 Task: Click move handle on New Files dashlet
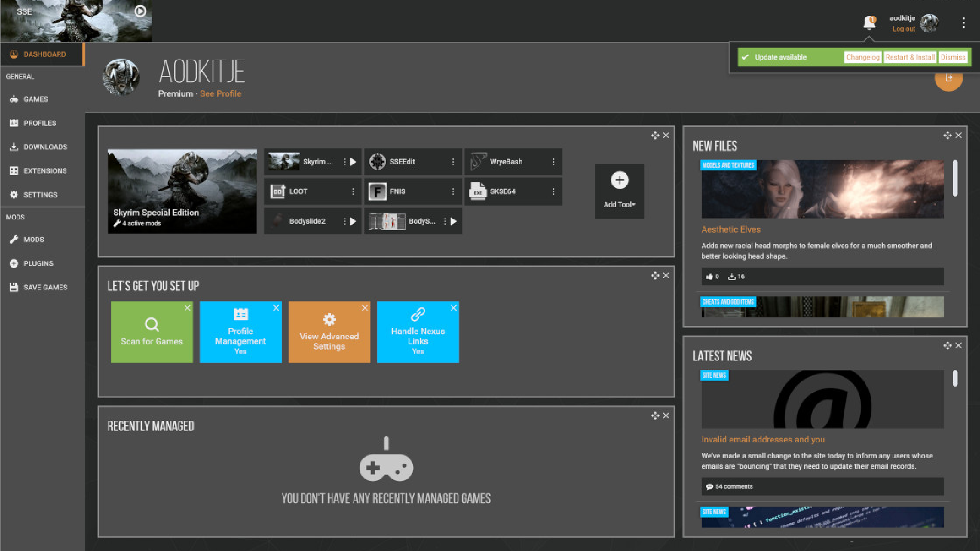point(947,135)
